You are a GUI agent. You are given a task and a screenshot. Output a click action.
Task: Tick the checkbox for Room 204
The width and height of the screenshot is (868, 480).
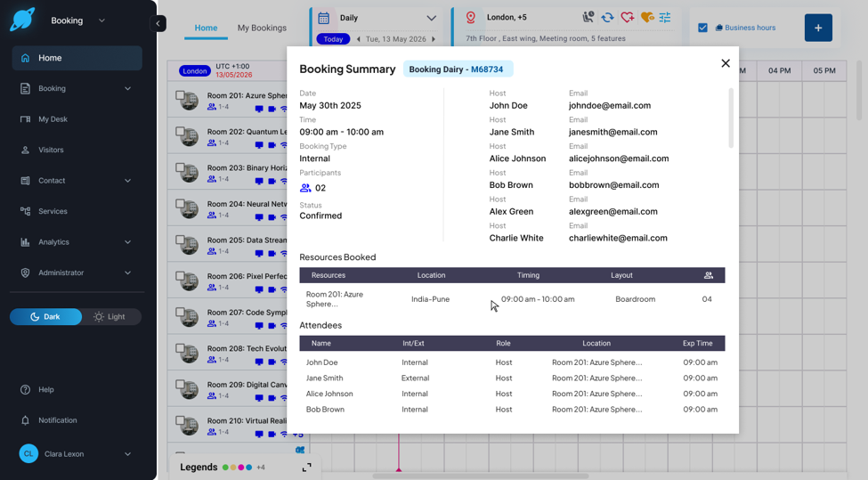(180, 204)
